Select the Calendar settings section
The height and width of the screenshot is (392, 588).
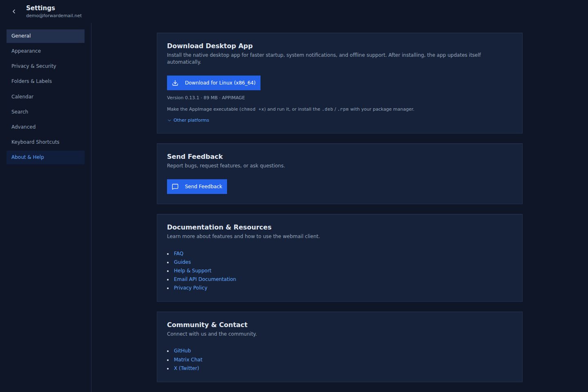pyautogui.click(x=45, y=97)
